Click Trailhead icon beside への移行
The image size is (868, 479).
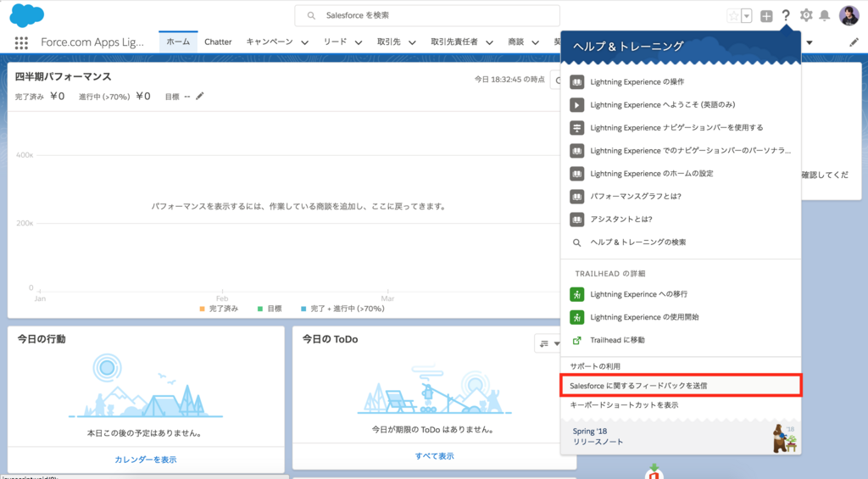click(x=576, y=294)
